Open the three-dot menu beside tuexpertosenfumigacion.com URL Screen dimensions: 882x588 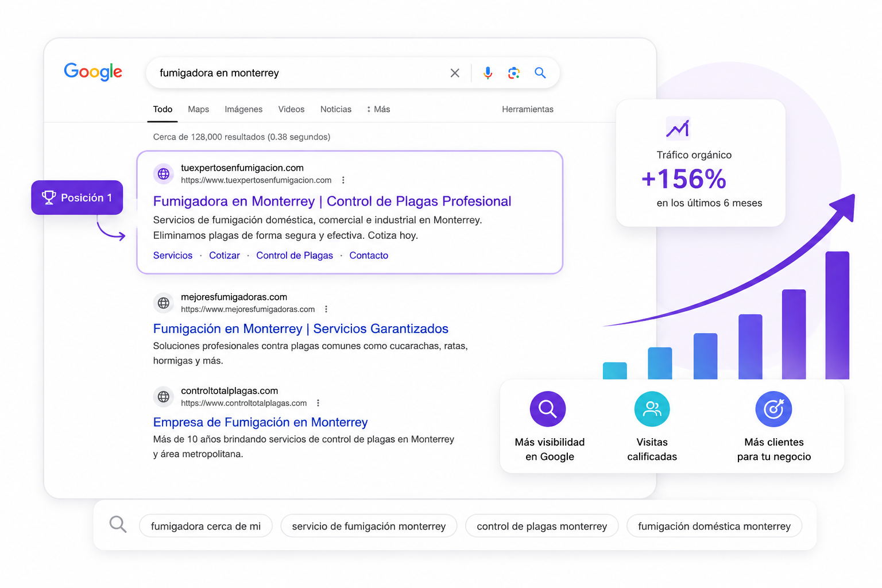pyautogui.click(x=343, y=180)
